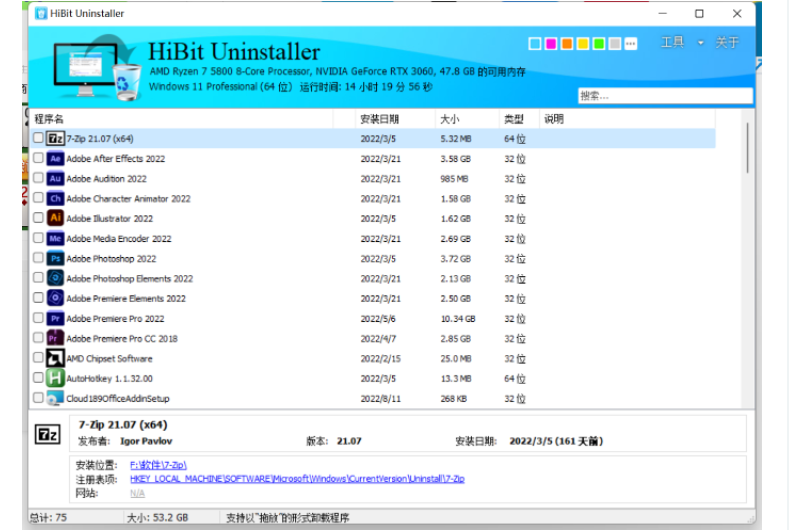Open the HKEY_LOCAL_MACHINE registry key link
789x530 pixels.
[x=297, y=479]
